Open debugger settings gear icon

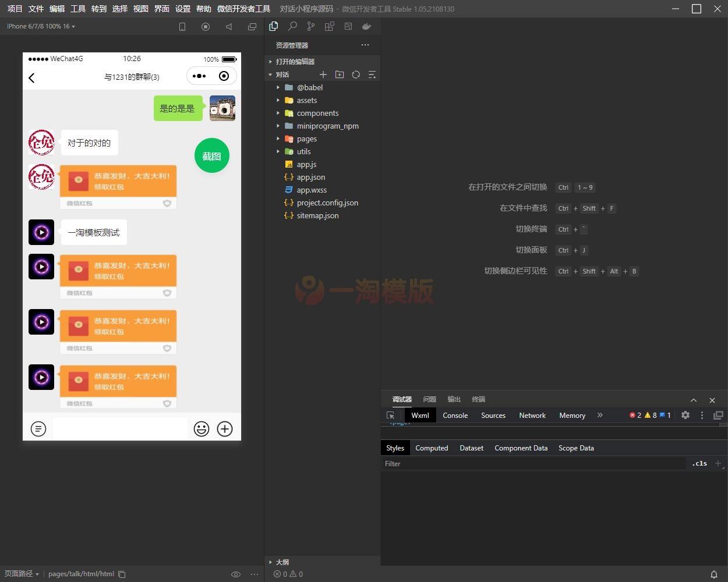[685, 415]
